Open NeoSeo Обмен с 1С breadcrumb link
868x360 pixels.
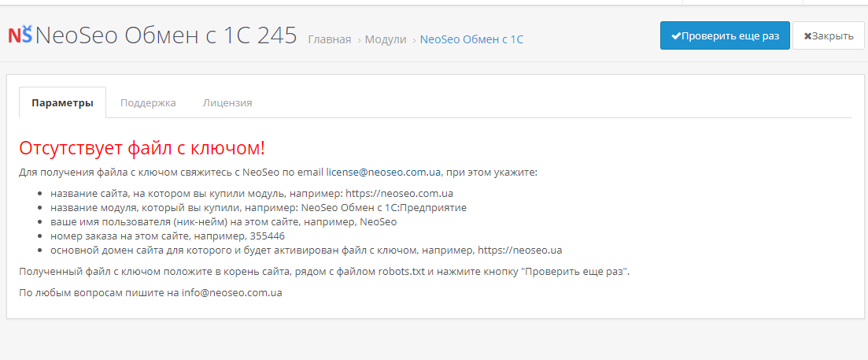(471, 39)
